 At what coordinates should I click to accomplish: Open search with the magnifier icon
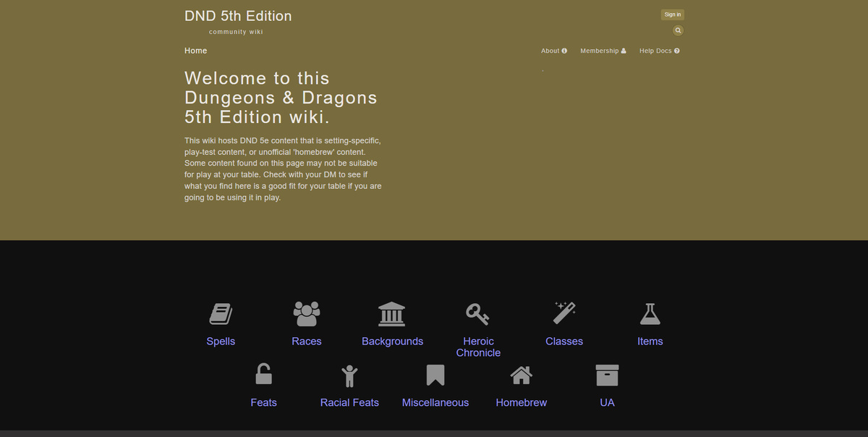pyautogui.click(x=678, y=30)
